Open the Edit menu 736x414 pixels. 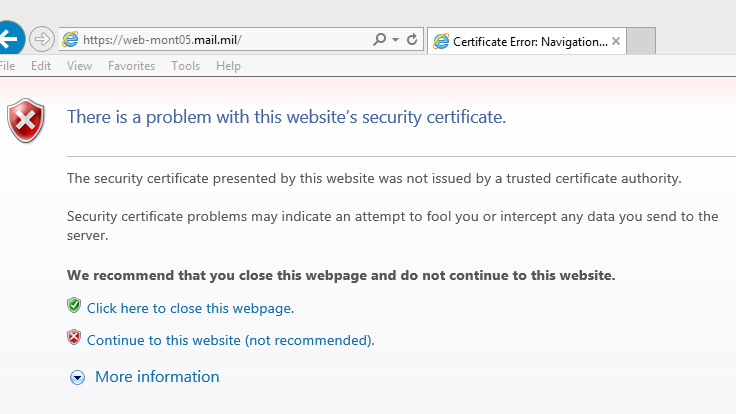point(41,66)
